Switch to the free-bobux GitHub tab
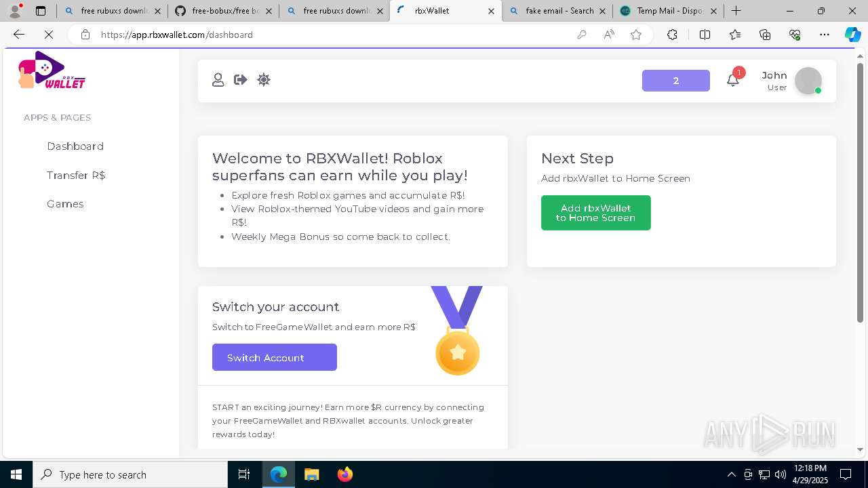Image resolution: width=868 pixels, height=488 pixels. click(223, 11)
